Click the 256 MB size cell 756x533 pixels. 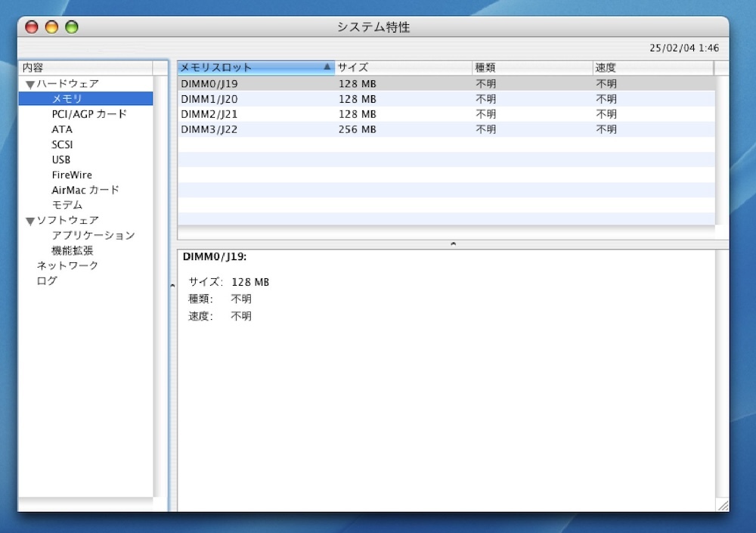(358, 129)
